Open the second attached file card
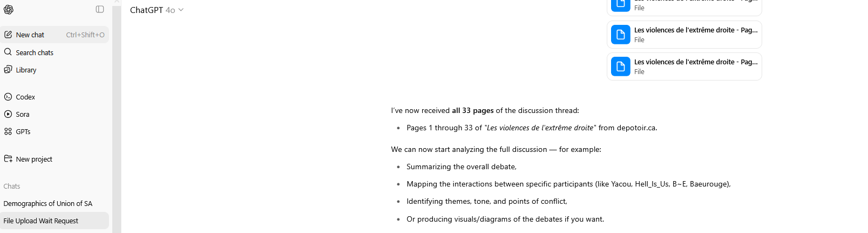 (684, 35)
